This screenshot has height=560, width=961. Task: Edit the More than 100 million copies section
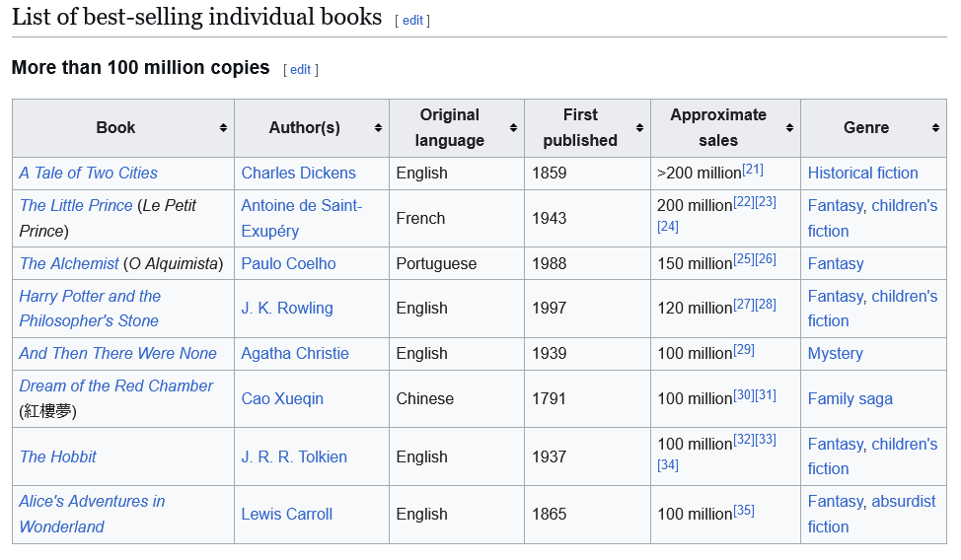[300, 70]
